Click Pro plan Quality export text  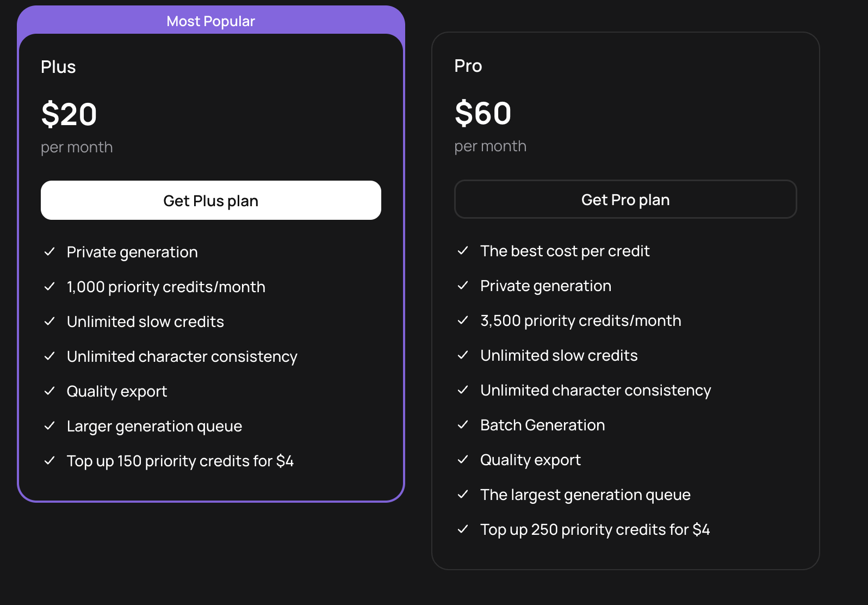(x=530, y=460)
